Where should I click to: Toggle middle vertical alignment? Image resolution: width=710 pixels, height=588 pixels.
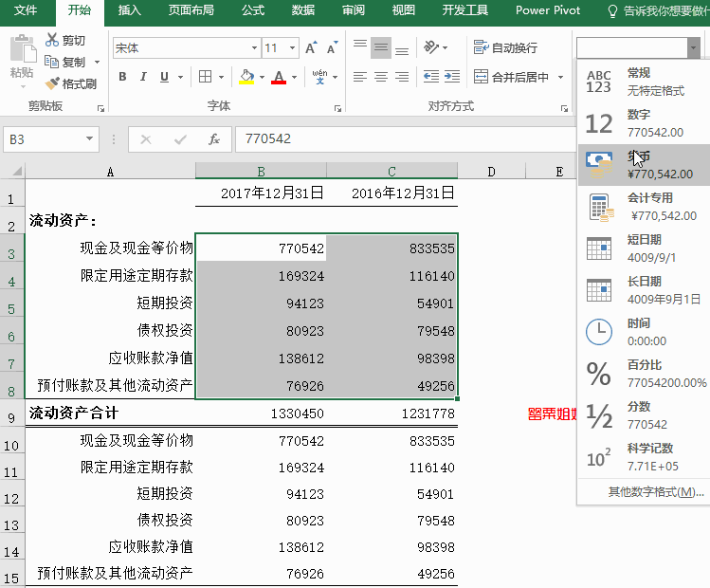click(381, 47)
